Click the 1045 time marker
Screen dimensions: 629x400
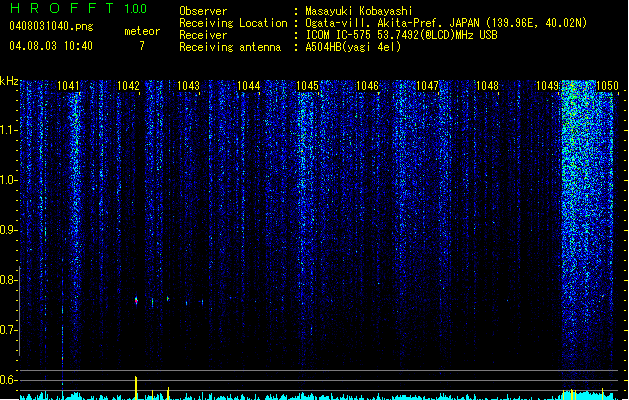[307, 86]
